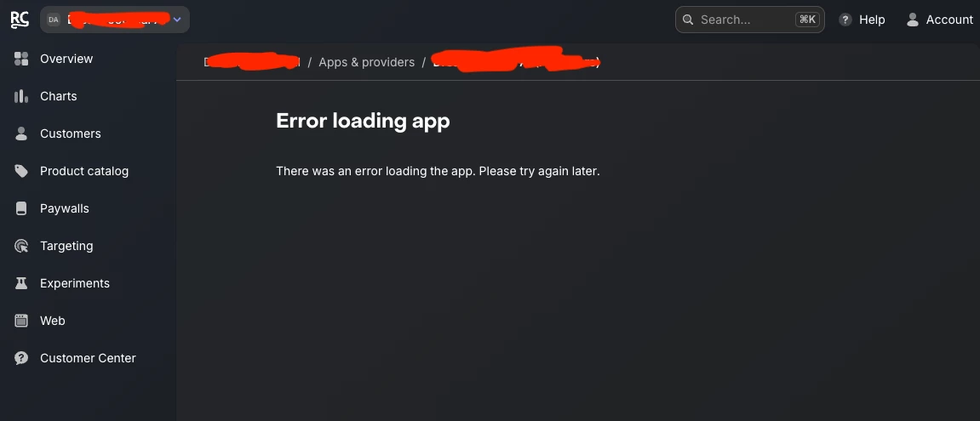Open the Account menu
This screenshot has height=421, width=980.
pyautogui.click(x=939, y=20)
